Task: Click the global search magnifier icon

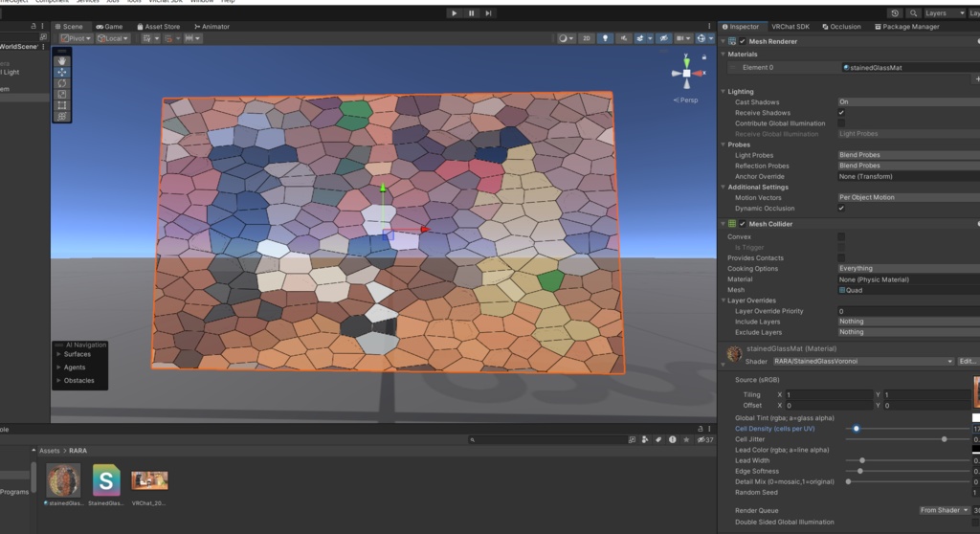Action: (913, 13)
